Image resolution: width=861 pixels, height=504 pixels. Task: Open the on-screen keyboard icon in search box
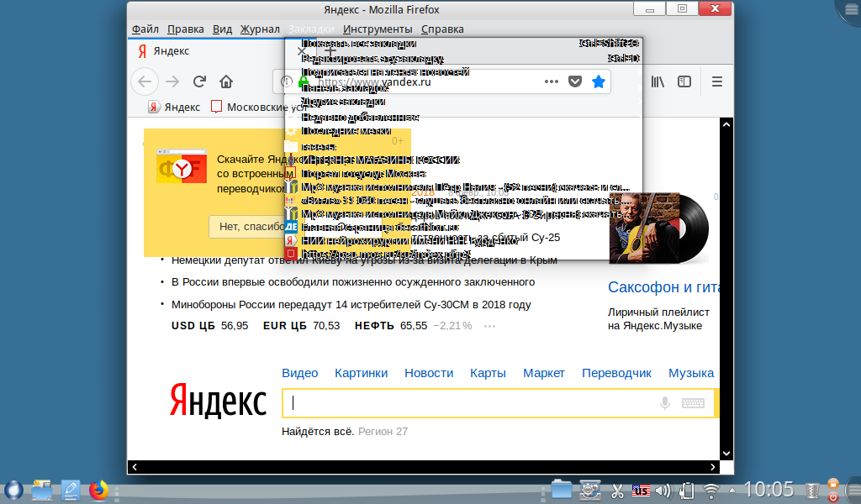pyautogui.click(x=693, y=403)
